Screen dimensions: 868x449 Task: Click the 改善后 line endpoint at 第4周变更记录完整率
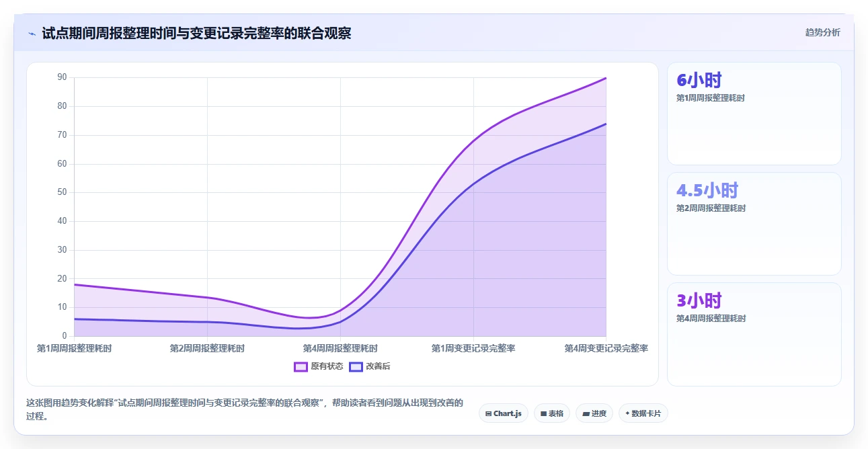[x=606, y=124]
